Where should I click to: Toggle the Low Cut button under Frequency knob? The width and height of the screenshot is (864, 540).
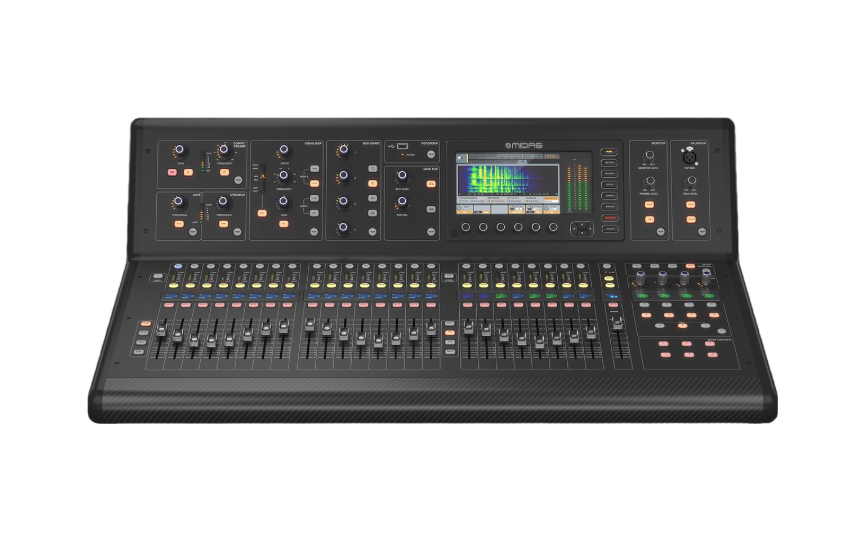(224, 172)
